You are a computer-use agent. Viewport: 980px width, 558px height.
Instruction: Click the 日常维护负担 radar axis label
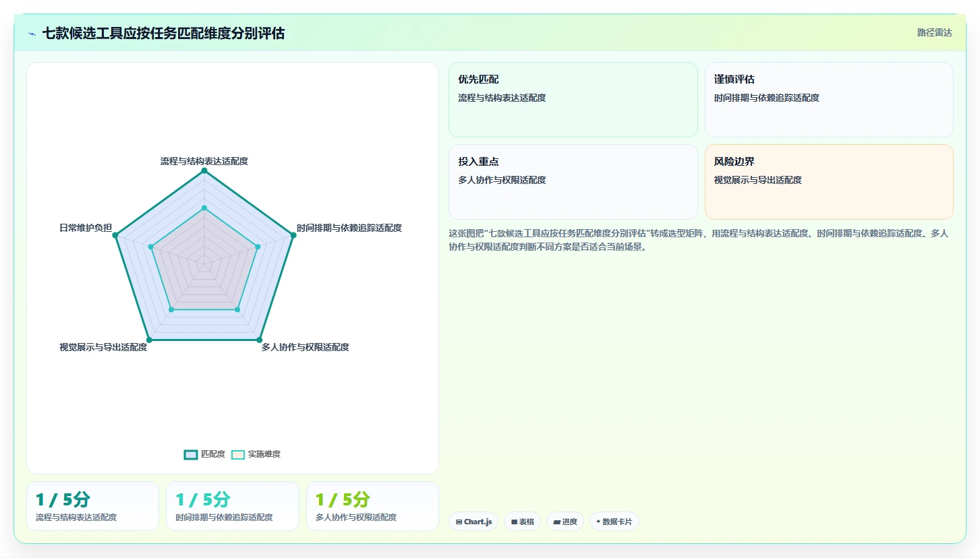86,228
